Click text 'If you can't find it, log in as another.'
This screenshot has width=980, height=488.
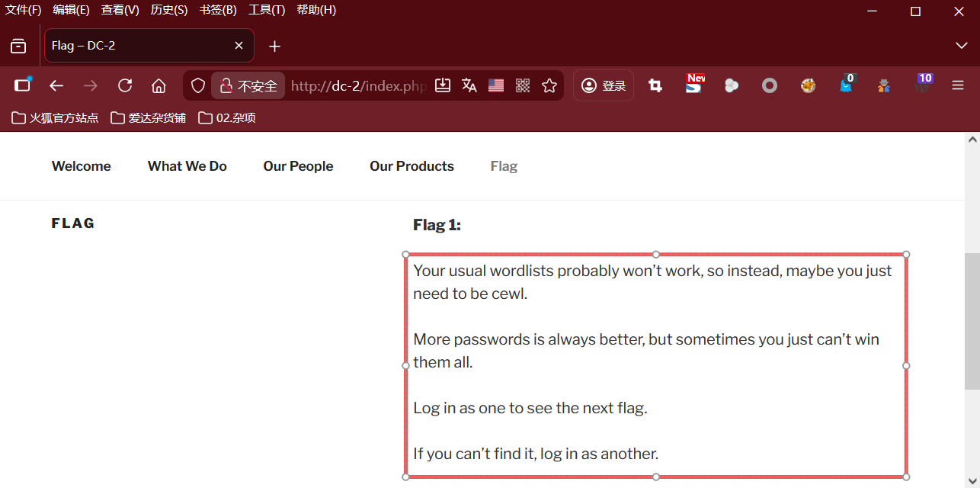click(x=536, y=454)
